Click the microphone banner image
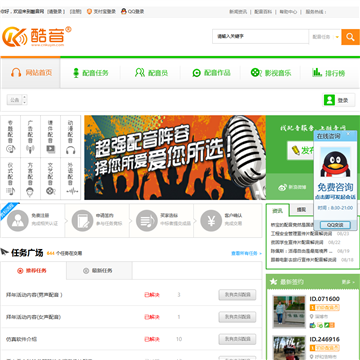The height and width of the screenshot is (360, 360). click(175, 157)
